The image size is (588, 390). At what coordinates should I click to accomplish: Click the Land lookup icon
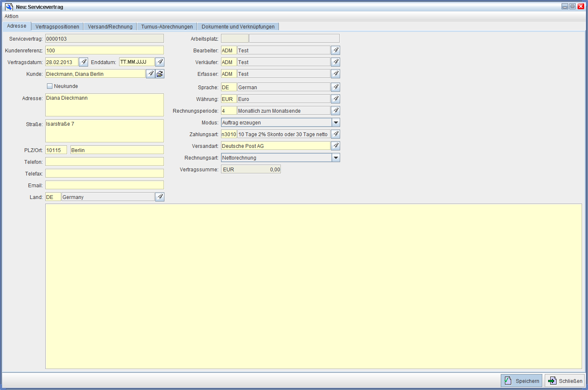click(x=160, y=197)
